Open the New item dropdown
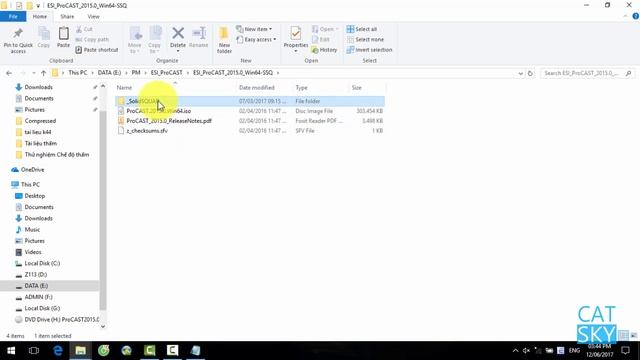This screenshot has height=360, width=640. pyautogui.click(x=254, y=29)
